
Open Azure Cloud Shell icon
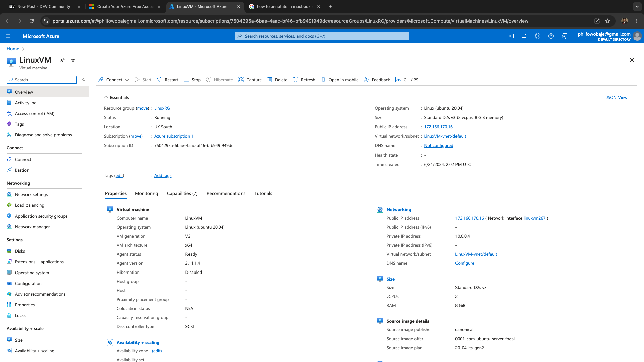click(x=511, y=36)
